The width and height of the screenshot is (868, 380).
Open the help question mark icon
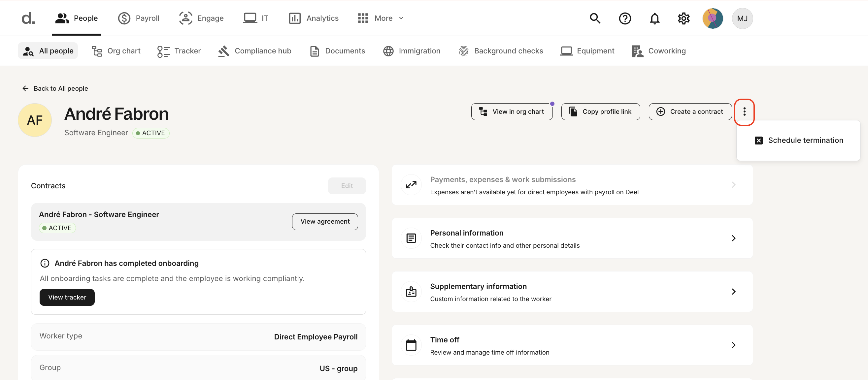pos(625,18)
